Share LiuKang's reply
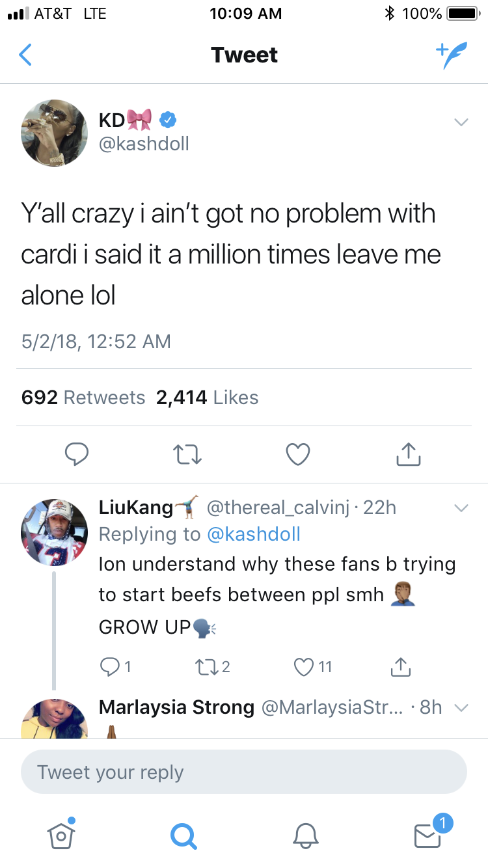Image resolution: width=488 pixels, height=868 pixels. [400, 666]
